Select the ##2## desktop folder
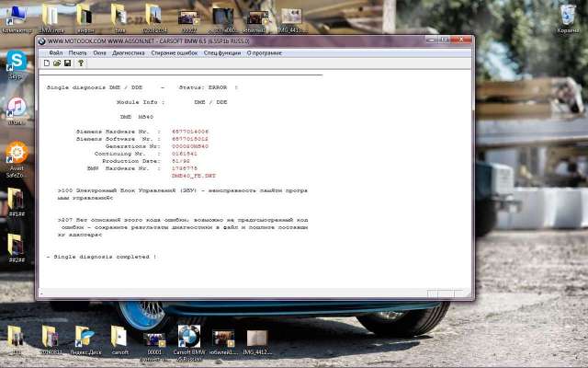The height and width of the screenshot is (368, 588). pos(17,247)
